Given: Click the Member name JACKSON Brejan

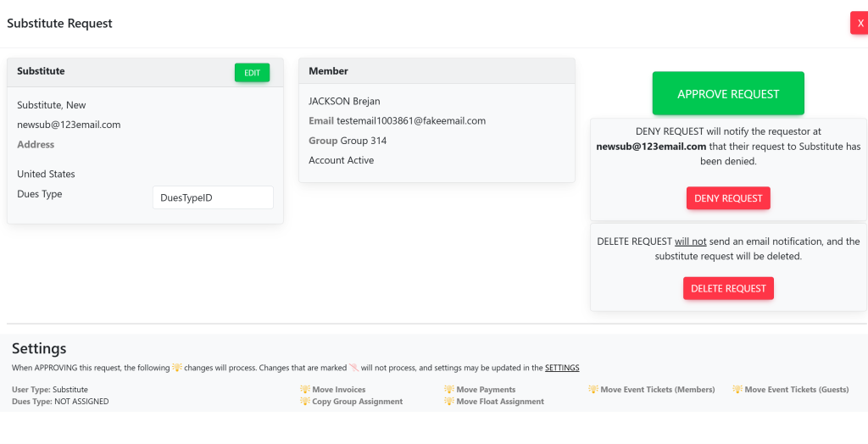Looking at the screenshot, I should coord(344,102).
